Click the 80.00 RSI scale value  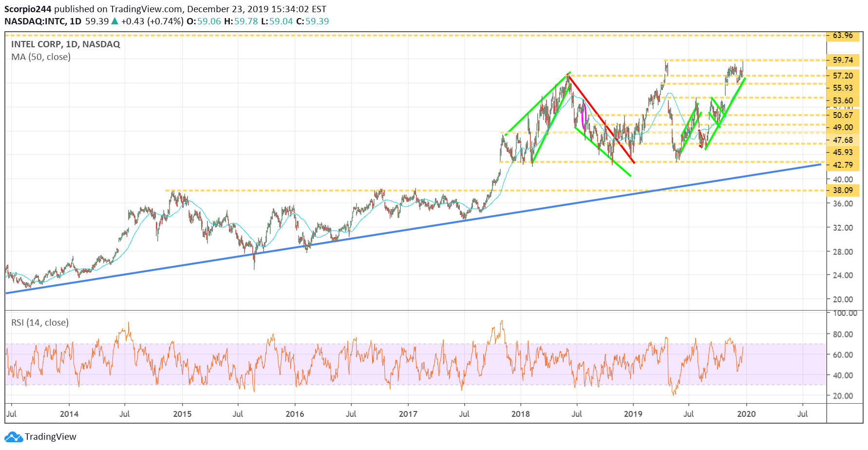(x=843, y=334)
